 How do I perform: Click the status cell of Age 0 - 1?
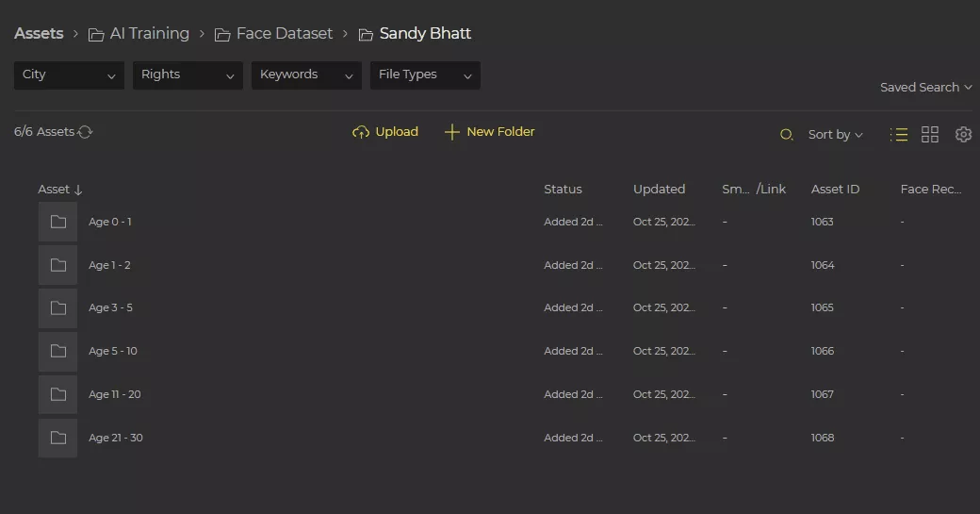573,222
